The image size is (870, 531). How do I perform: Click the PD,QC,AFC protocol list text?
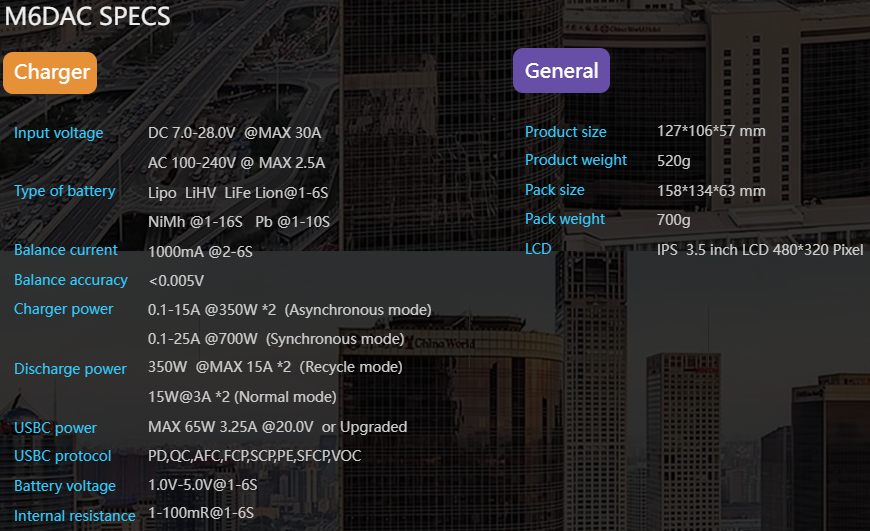(254, 456)
